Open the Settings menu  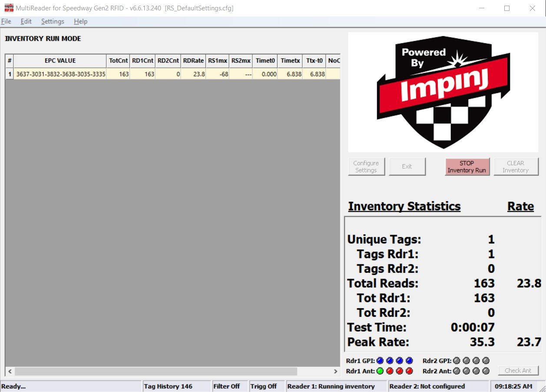53,21
